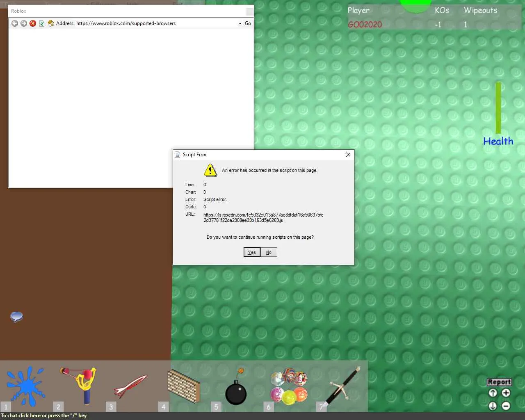Click the browser Back arrow button
The height and width of the screenshot is (420, 525).
click(x=15, y=23)
